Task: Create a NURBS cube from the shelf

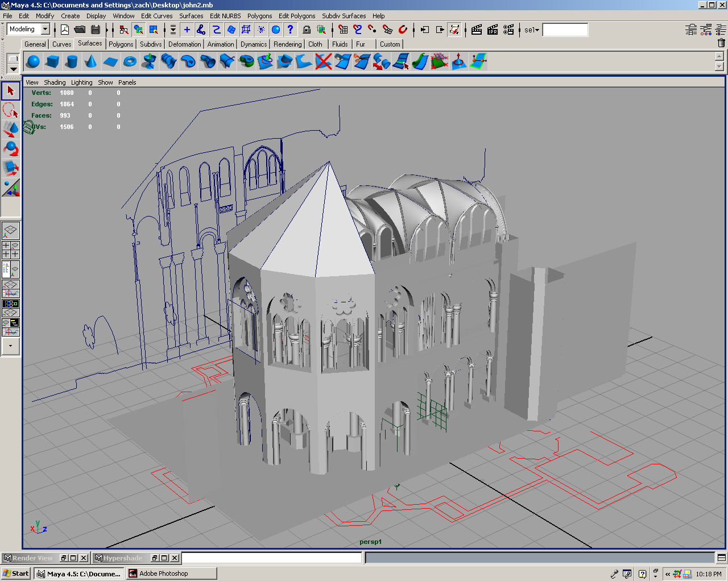Action: coord(52,61)
